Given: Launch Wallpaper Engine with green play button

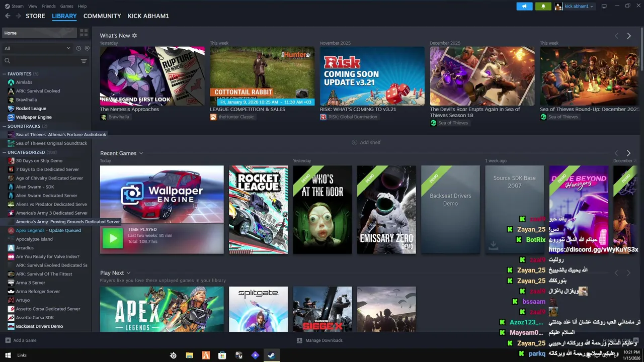Looking at the screenshot, I should pyautogui.click(x=112, y=238).
